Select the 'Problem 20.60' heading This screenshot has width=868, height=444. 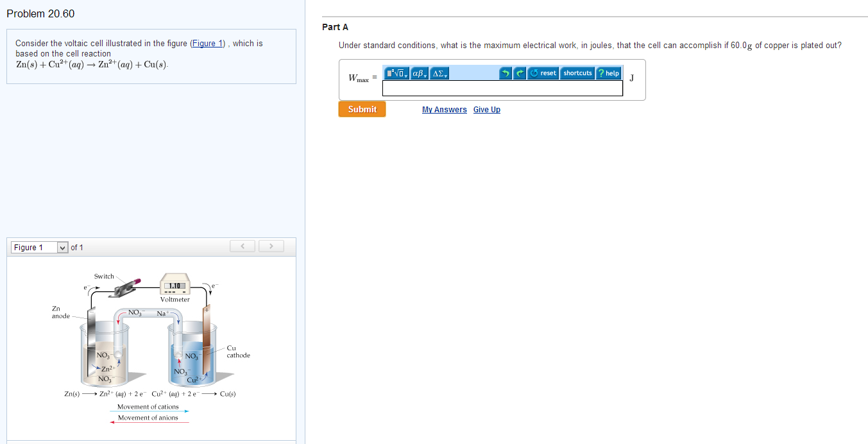pyautogui.click(x=40, y=13)
